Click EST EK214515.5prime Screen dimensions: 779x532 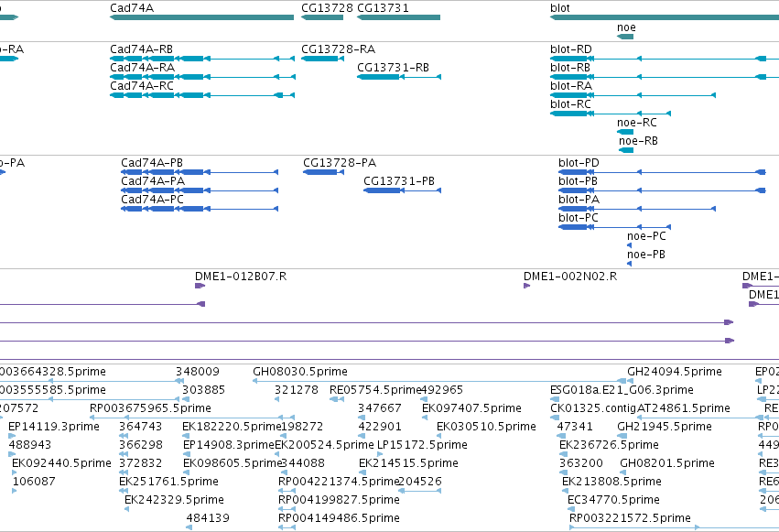click(x=408, y=463)
